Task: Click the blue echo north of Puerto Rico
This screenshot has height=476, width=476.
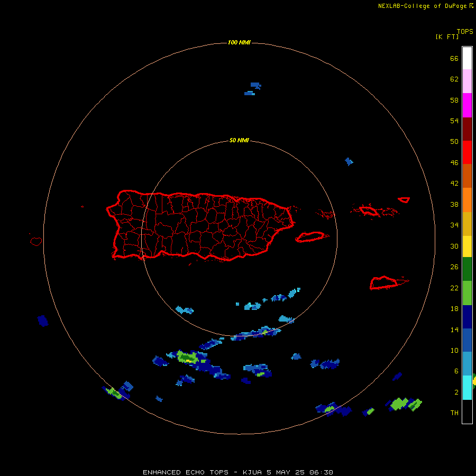Action: click(253, 89)
